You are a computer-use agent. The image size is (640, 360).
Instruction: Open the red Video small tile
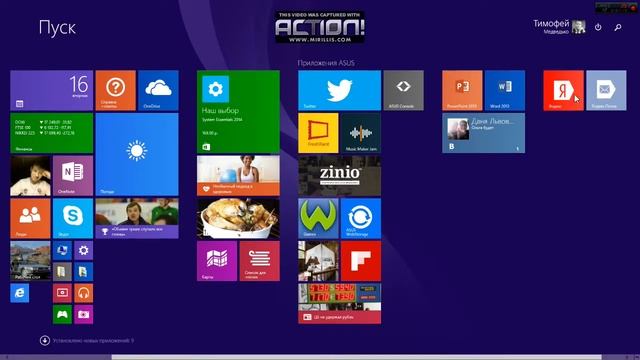[x=62, y=293]
